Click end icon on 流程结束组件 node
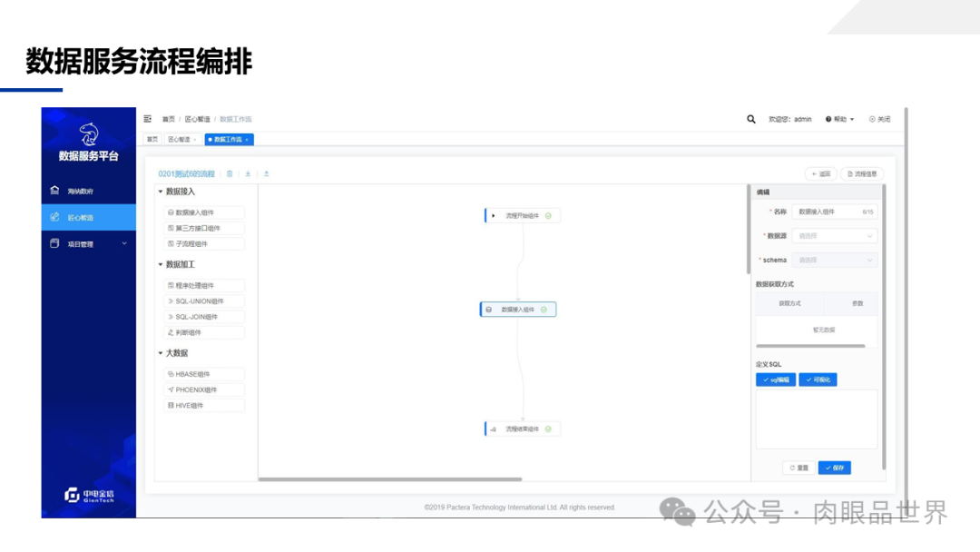980x552 pixels. 493,429
